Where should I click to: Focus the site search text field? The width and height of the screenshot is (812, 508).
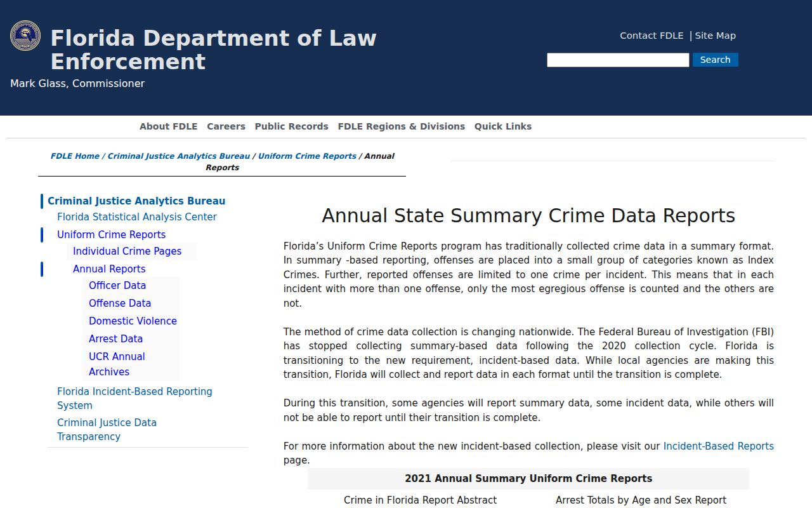[x=618, y=60]
